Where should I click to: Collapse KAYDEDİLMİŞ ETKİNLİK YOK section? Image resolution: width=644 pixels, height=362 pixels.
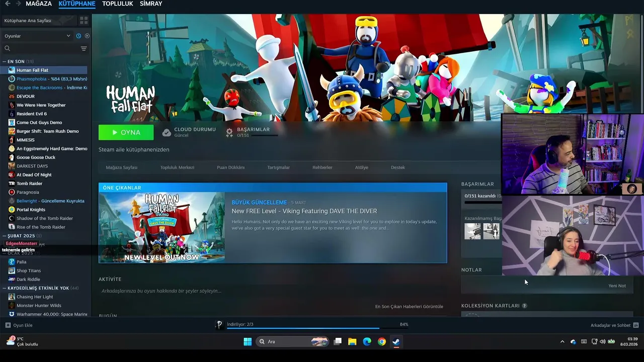point(5,288)
